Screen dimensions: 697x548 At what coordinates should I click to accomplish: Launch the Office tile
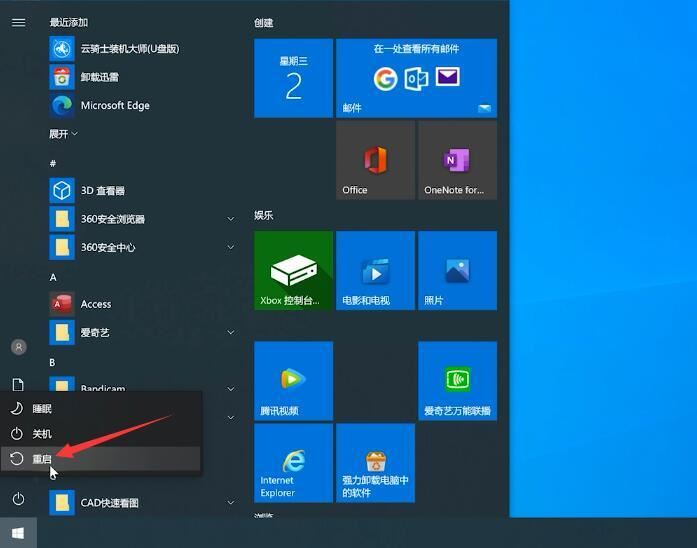(x=375, y=161)
